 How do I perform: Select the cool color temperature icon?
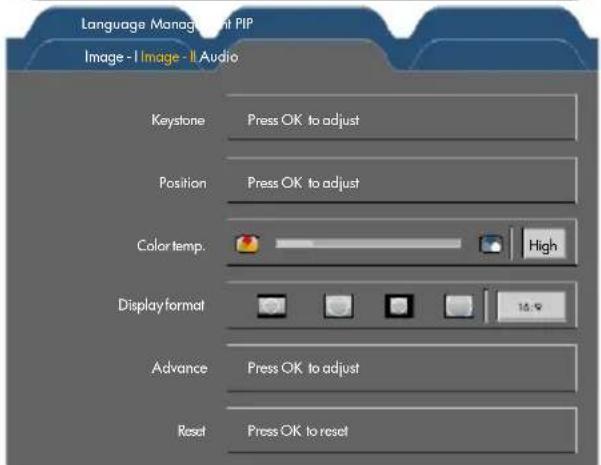(x=491, y=244)
